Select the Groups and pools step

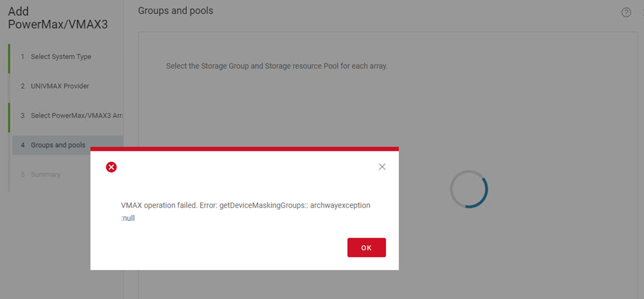click(x=58, y=145)
